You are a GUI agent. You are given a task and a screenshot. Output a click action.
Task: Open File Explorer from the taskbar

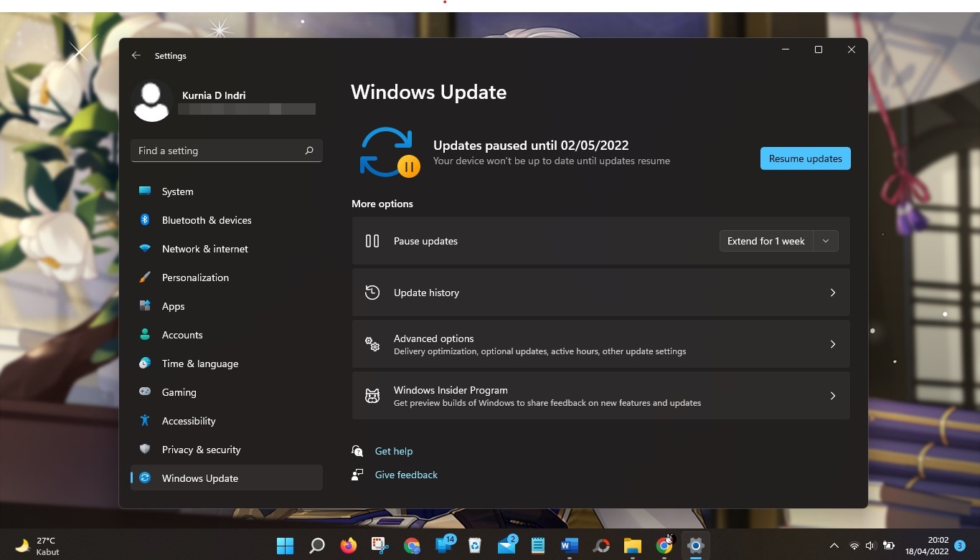pyautogui.click(x=632, y=546)
